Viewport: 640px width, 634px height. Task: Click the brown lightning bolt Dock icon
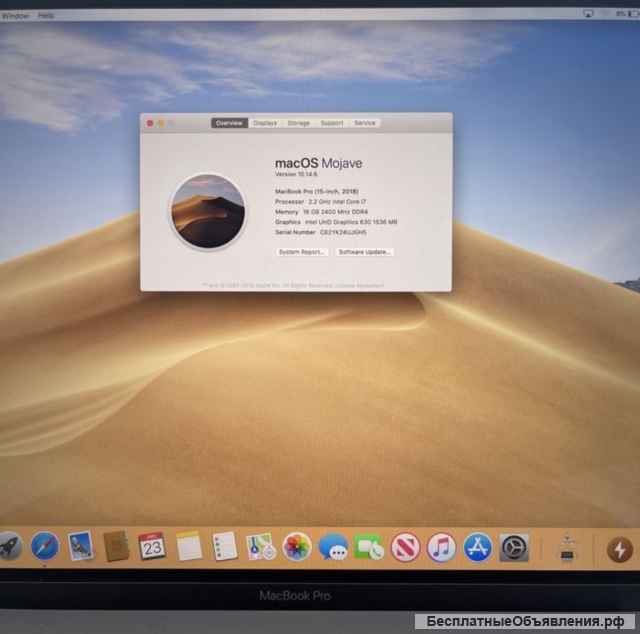pyautogui.click(x=620, y=549)
